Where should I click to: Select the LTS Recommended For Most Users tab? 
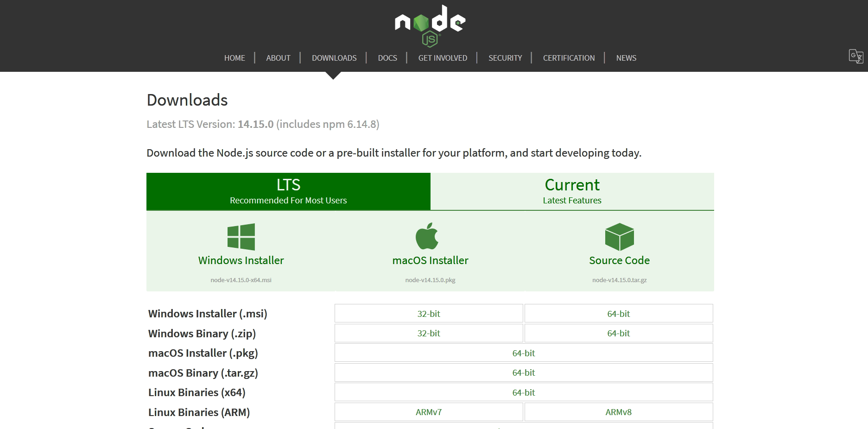tap(288, 191)
